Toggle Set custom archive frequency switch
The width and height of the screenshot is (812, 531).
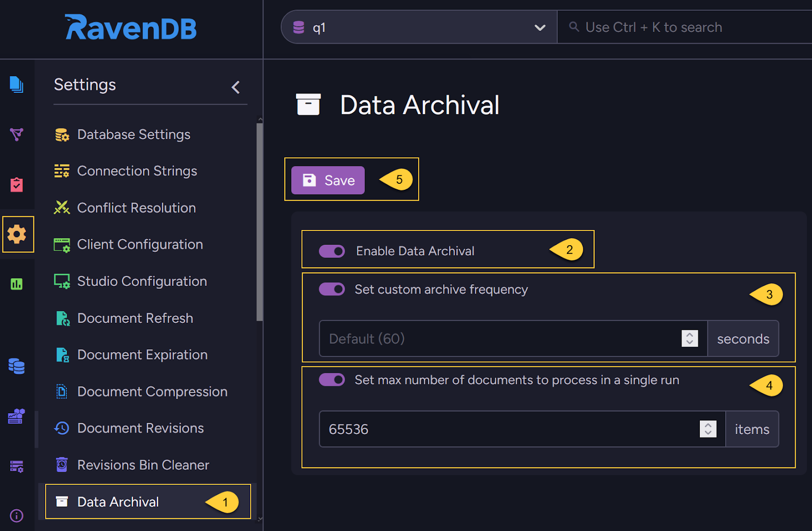pos(332,289)
